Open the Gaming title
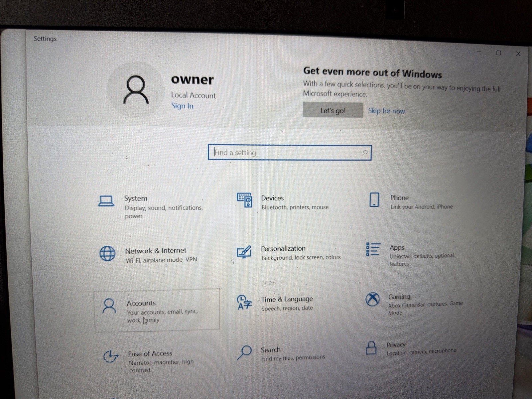Screen dimensions: 532x399 [x=399, y=296]
